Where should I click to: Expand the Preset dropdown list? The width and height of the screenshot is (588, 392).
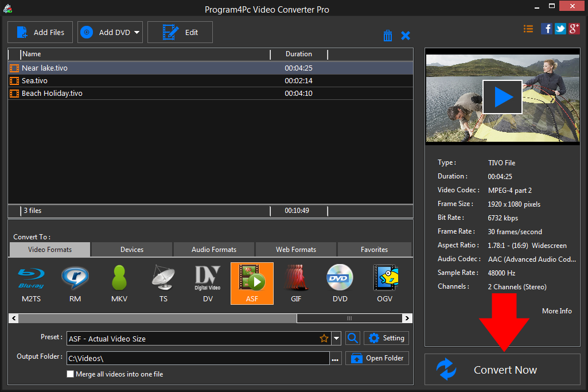coord(336,339)
